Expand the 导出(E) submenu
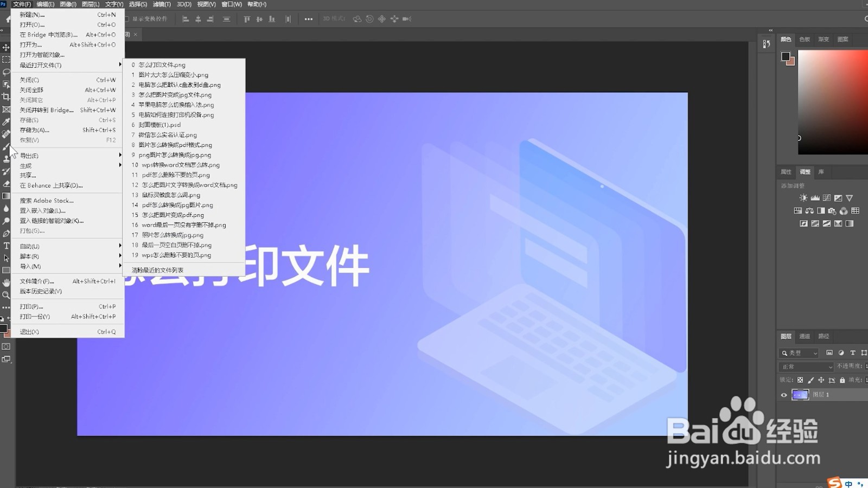This screenshot has width=868, height=488. coord(67,156)
